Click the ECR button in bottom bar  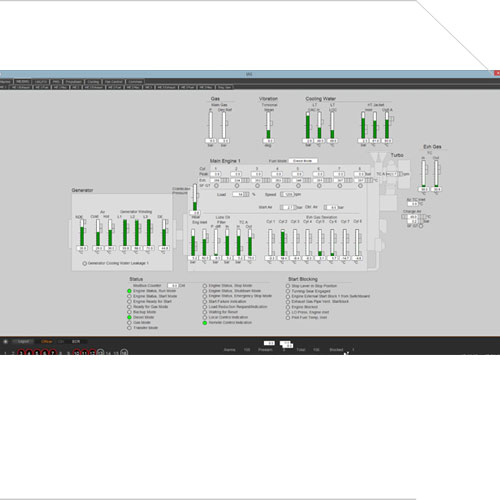point(76,341)
